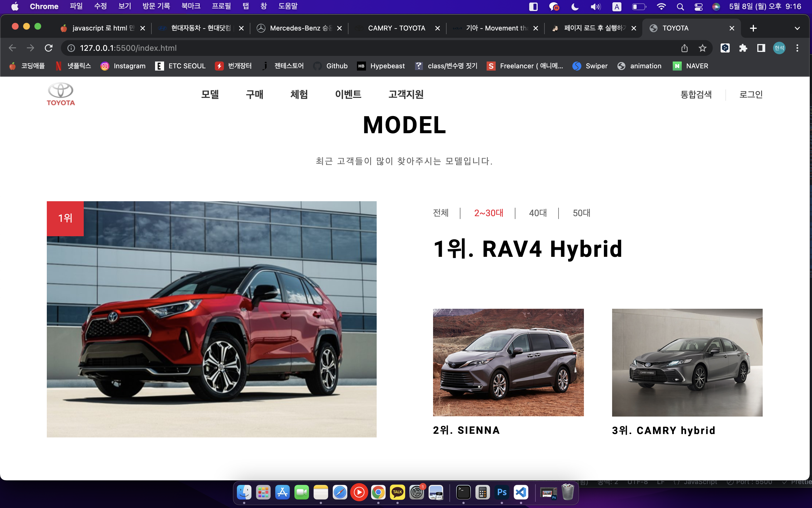Open System Preferences from the Dock
812x508 pixels.
pos(416,492)
